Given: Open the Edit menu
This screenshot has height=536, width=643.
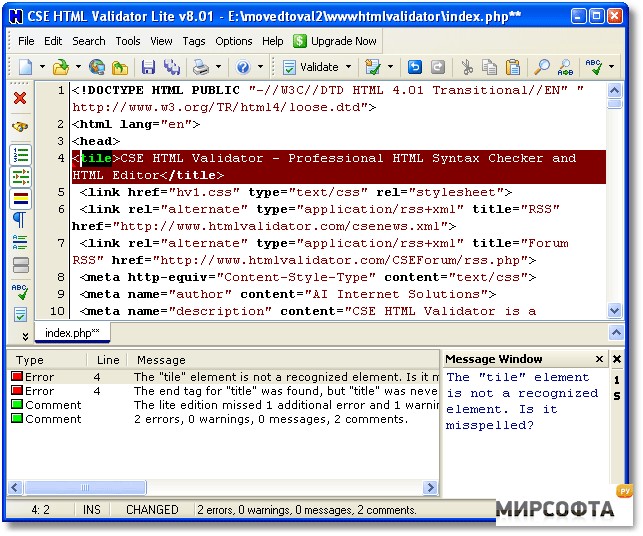Looking at the screenshot, I should [x=53, y=41].
